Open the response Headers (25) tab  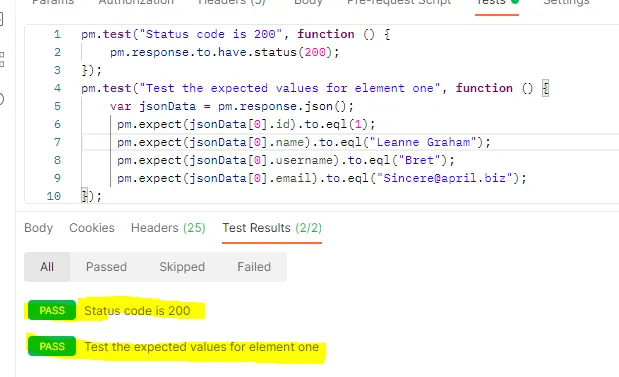click(x=168, y=228)
